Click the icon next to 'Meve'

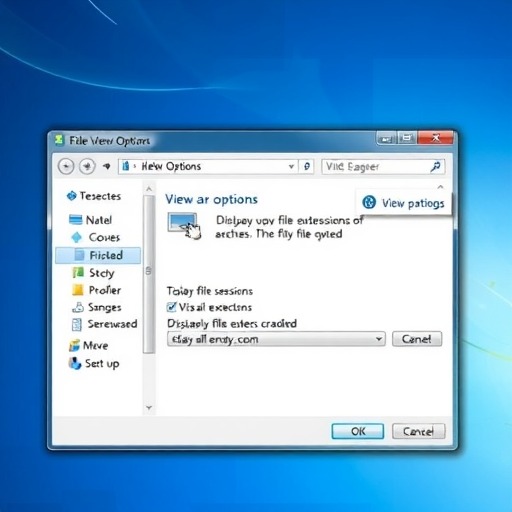(x=74, y=345)
